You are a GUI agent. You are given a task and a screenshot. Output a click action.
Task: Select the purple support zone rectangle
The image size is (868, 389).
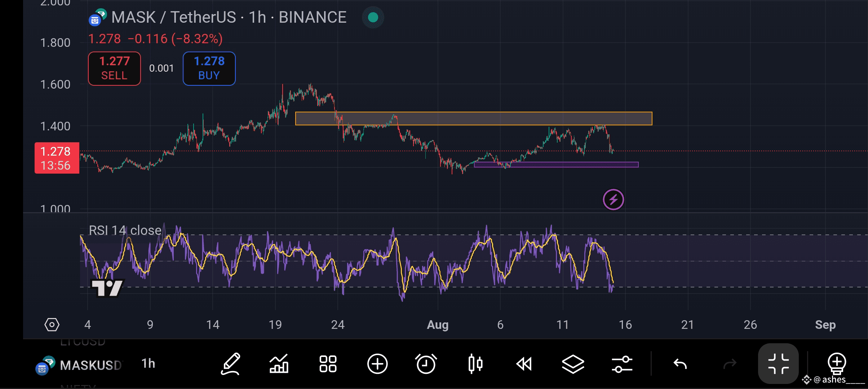point(556,165)
